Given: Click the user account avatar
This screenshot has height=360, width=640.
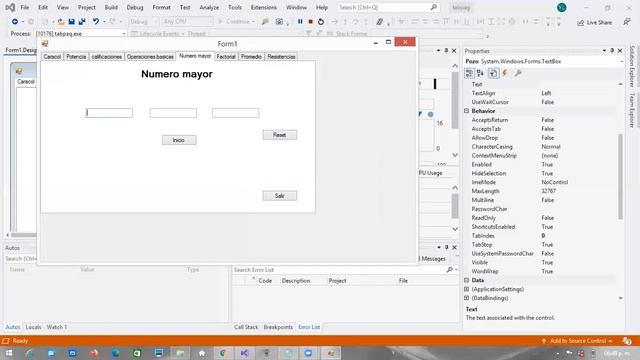Looking at the screenshot, I should (x=562, y=7).
